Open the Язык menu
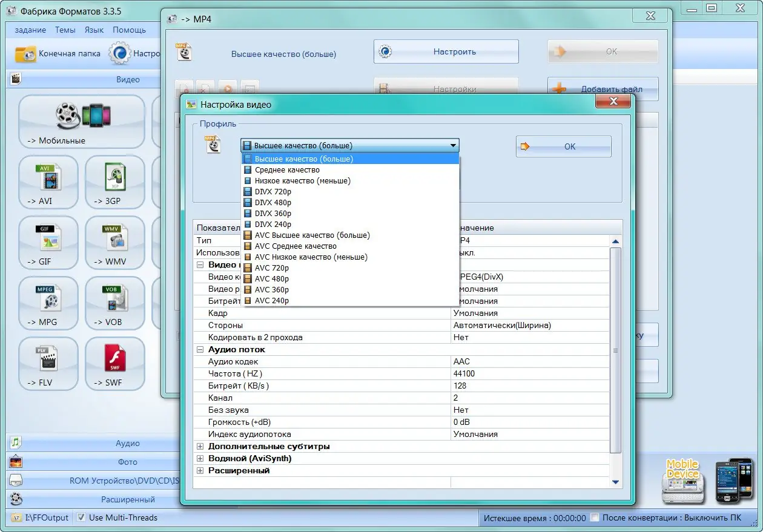This screenshot has height=532, width=763. 94,30
